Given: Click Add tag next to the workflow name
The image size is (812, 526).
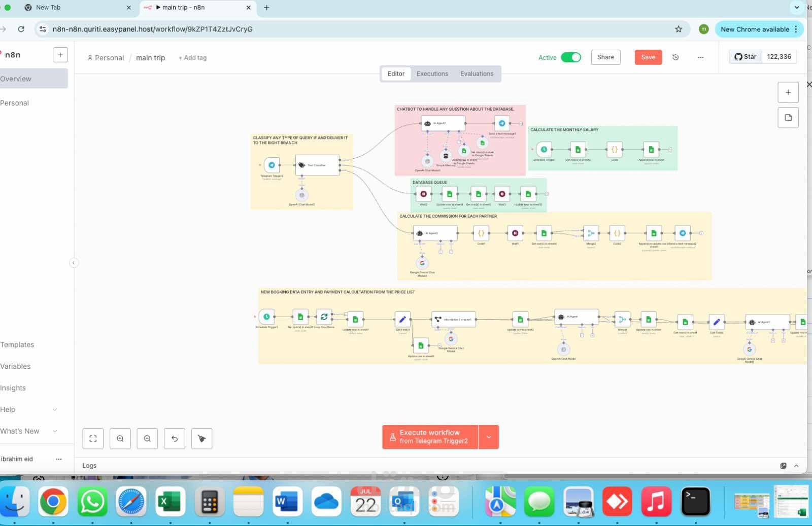Looking at the screenshot, I should [x=192, y=58].
